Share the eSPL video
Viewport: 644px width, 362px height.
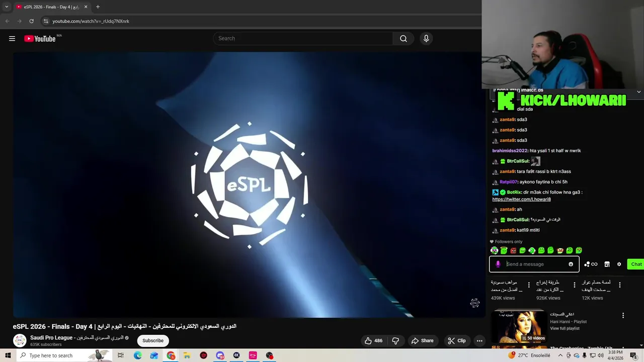click(422, 340)
